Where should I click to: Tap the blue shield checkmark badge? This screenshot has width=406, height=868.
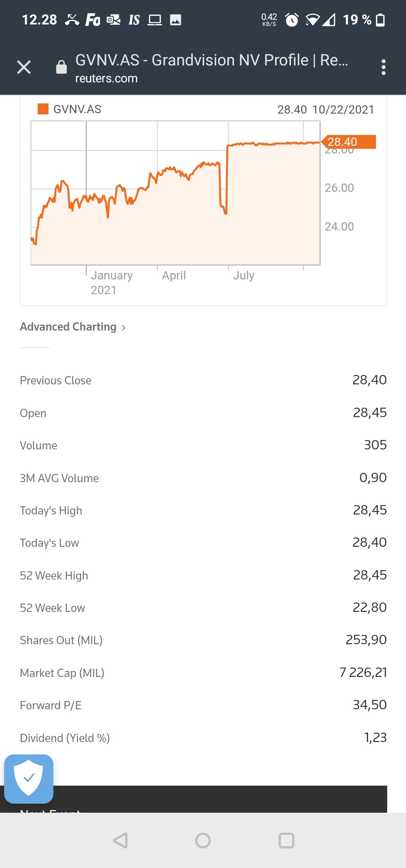coord(29,778)
